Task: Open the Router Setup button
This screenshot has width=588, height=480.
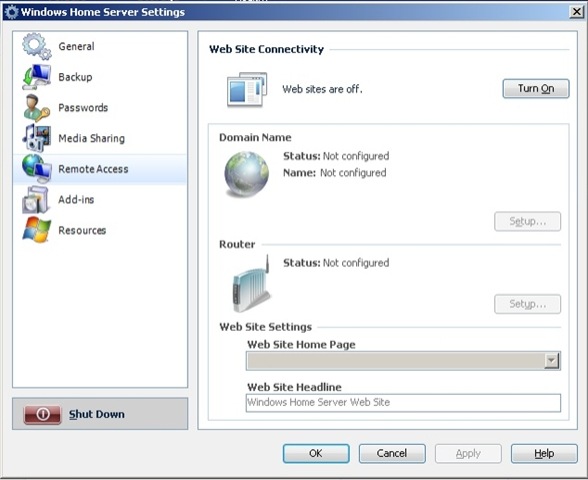Action: point(527,304)
